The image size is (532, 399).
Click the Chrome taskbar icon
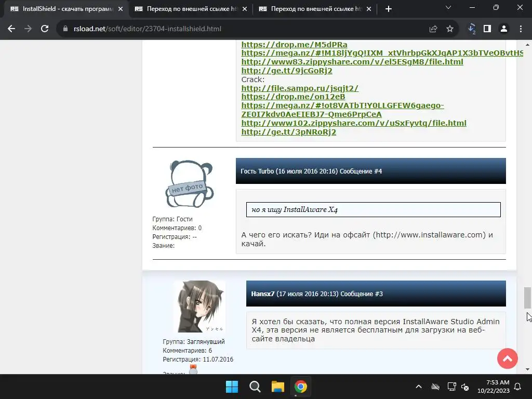coord(301,387)
